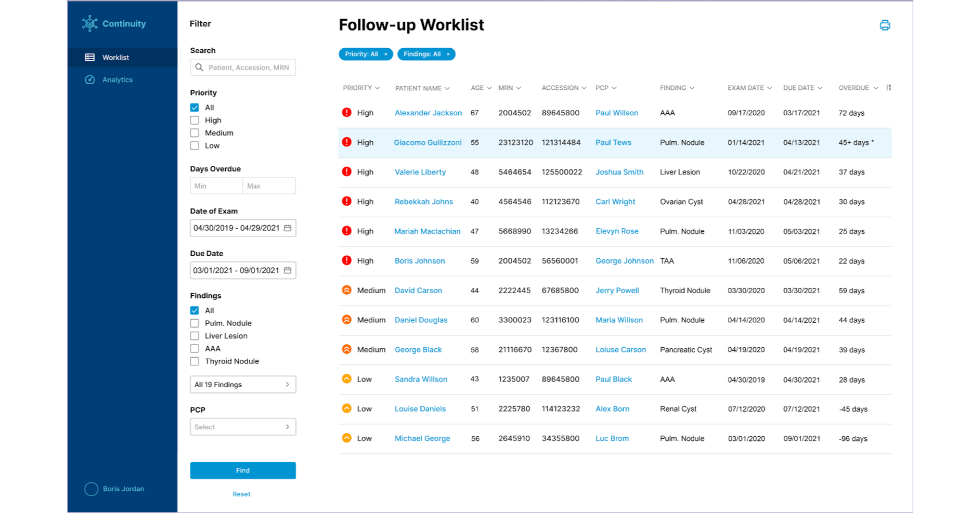Open patient Michael George
Screen dimensions: 980x513
(422, 438)
